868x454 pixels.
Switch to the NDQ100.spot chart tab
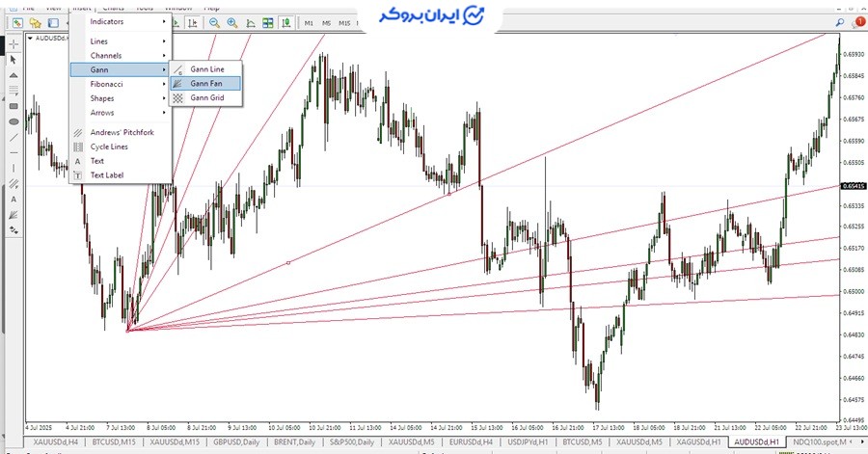pos(819,442)
